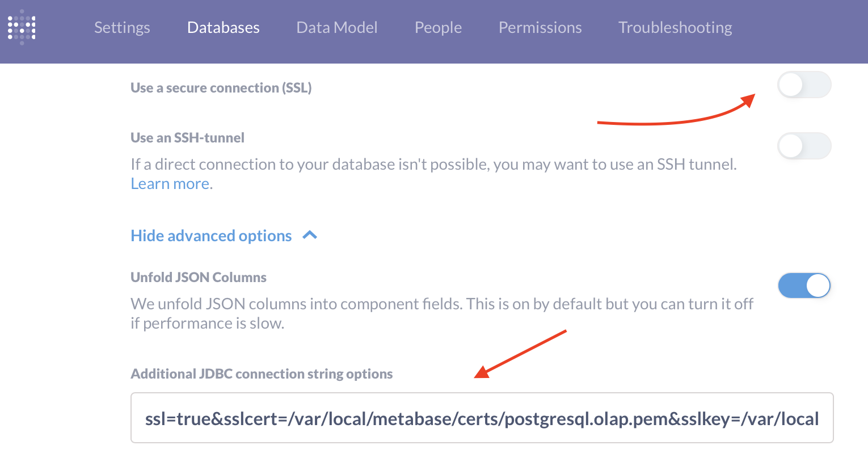Enable the Use an SSH-tunnel toggle
Screen dimensions: 868x462
[x=804, y=145]
